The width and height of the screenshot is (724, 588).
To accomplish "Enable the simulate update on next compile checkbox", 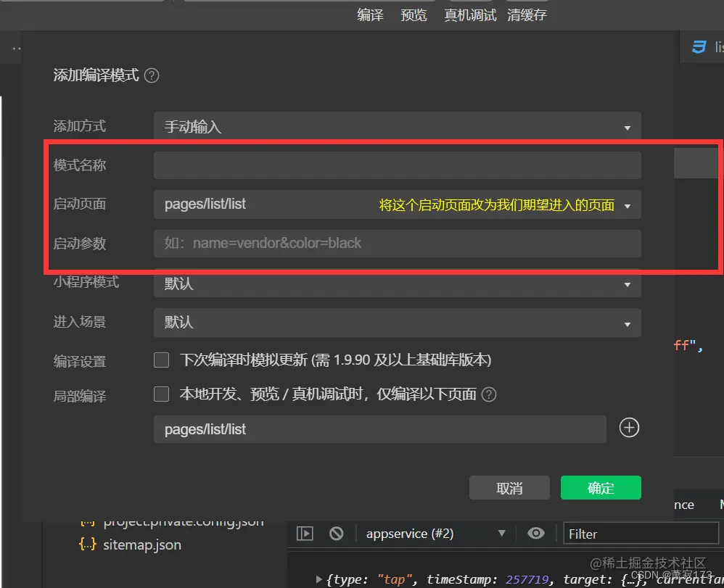I will [161, 360].
